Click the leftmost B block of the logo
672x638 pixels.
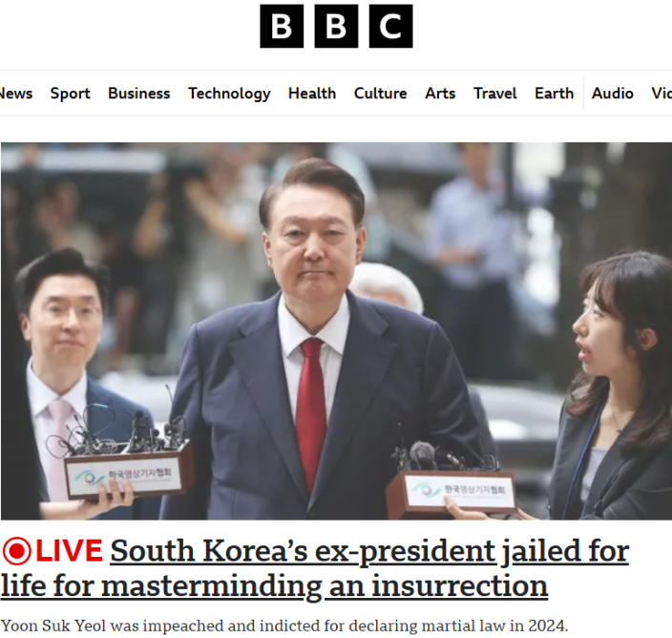[282, 26]
